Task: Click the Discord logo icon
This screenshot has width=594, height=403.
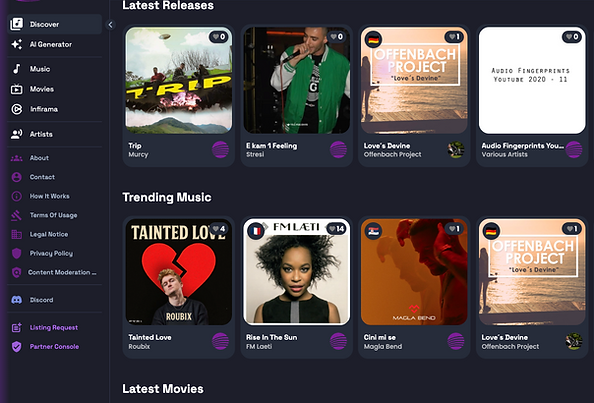Action: (x=16, y=300)
